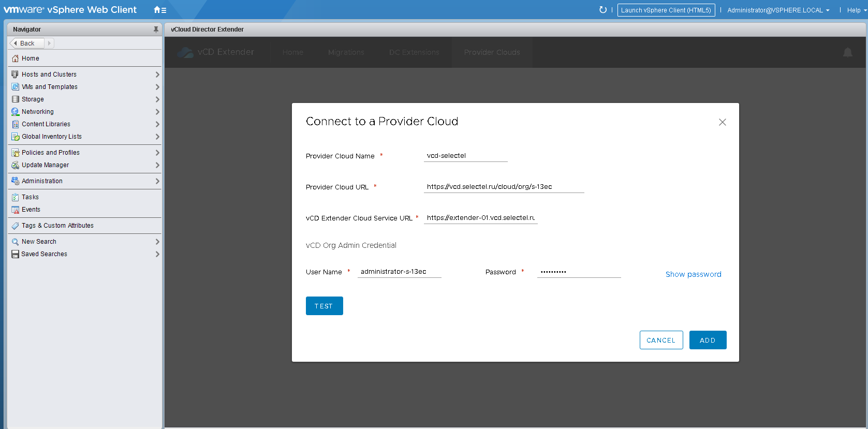Viewport: 868px width, 429px height.
Task: Focus the Password field
Action: (579, 272)
